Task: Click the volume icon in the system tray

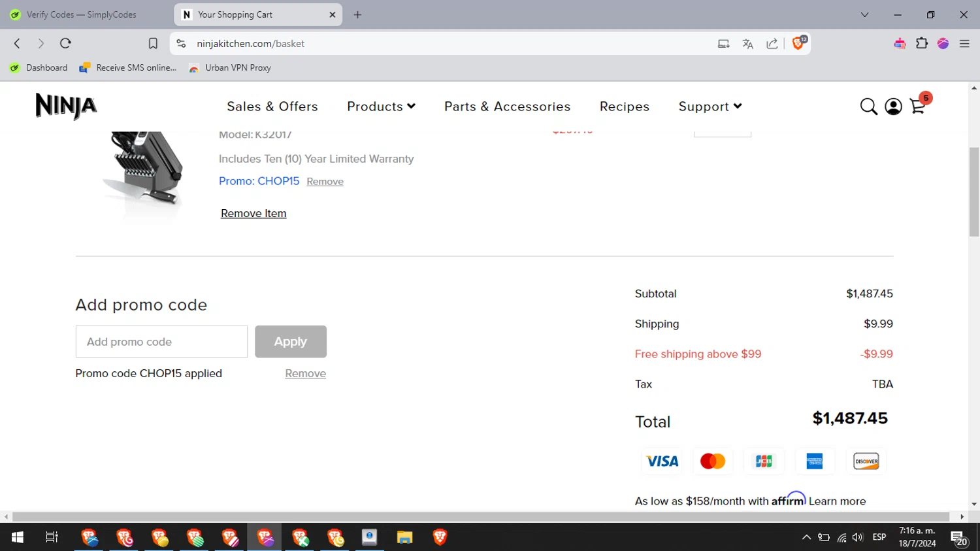Action: coord(858,537)
